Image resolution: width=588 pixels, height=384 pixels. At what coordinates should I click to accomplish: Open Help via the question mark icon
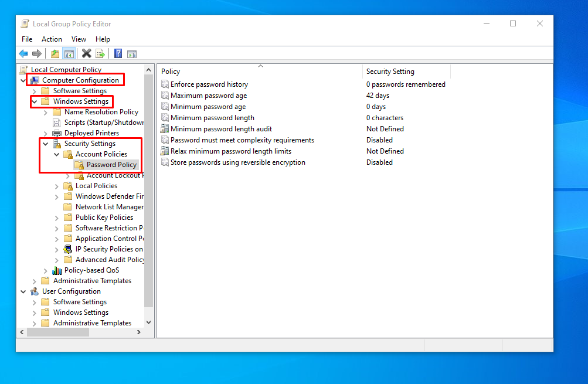(118, 53)
